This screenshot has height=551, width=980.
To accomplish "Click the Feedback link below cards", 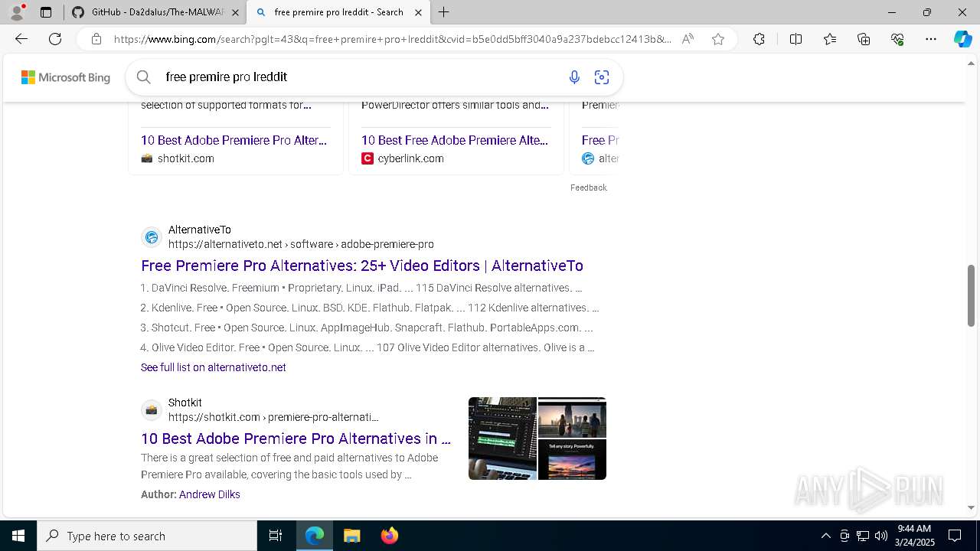I will click(588, 187).
